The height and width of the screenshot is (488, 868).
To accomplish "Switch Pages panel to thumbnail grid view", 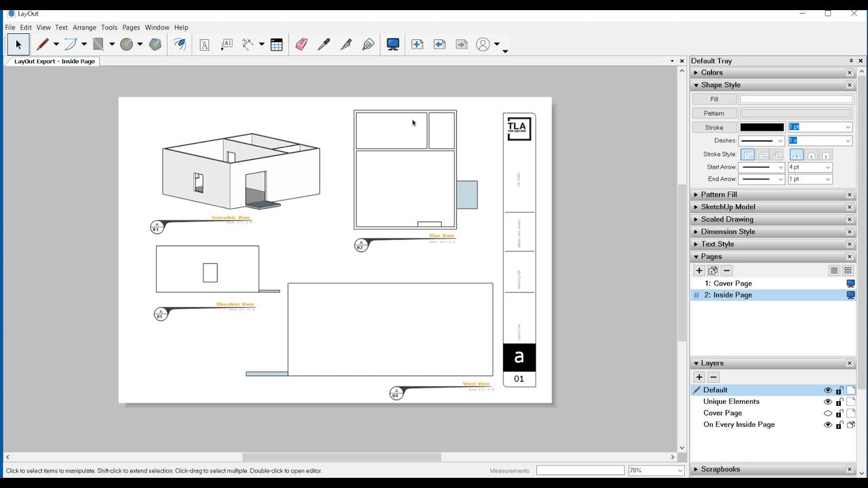I will tap(848, 270).
